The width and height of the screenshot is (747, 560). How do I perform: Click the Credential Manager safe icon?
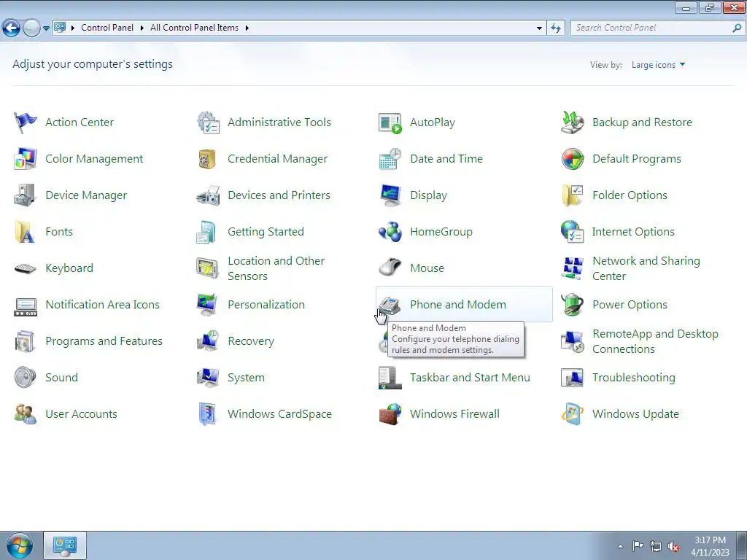click(x=208, y=159)
